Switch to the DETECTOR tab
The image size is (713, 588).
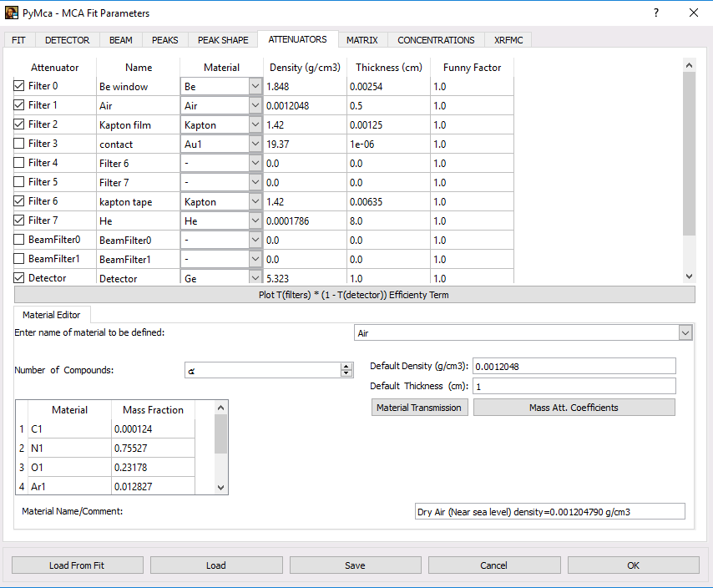tap(68, 40)
